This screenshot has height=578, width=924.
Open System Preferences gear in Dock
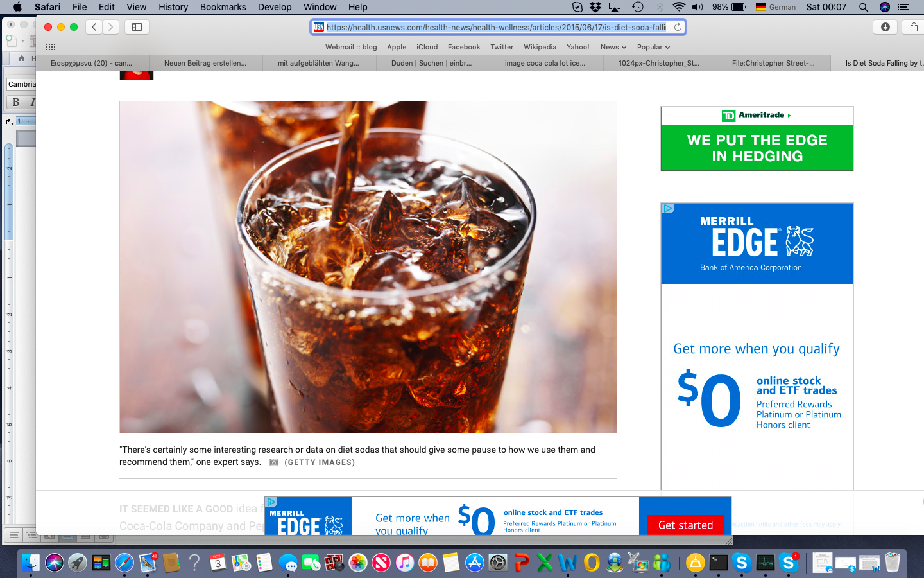point(498,563)
